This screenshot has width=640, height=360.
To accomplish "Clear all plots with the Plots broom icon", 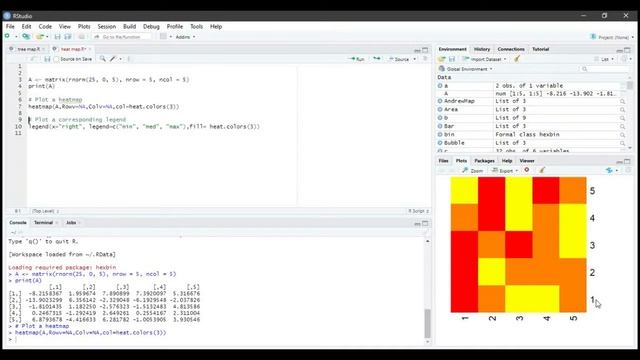I will pos(542,170).
